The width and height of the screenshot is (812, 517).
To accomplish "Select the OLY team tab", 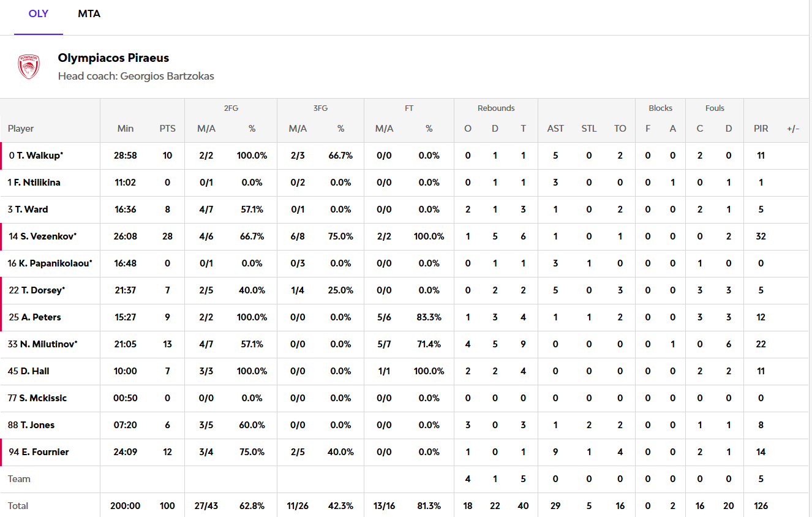I will point(39,14).
